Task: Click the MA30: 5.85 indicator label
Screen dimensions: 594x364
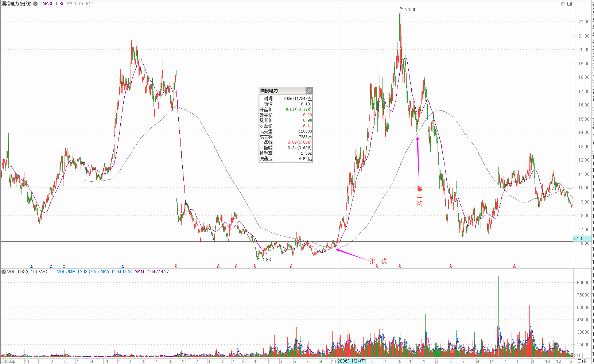Action: coord(53,4)
